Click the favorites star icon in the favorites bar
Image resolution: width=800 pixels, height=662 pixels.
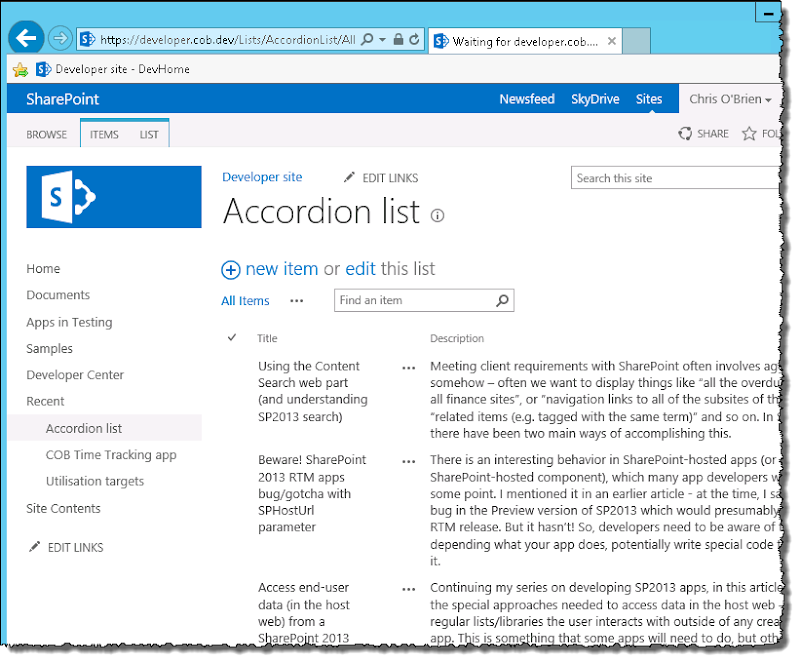coord(20,69)
